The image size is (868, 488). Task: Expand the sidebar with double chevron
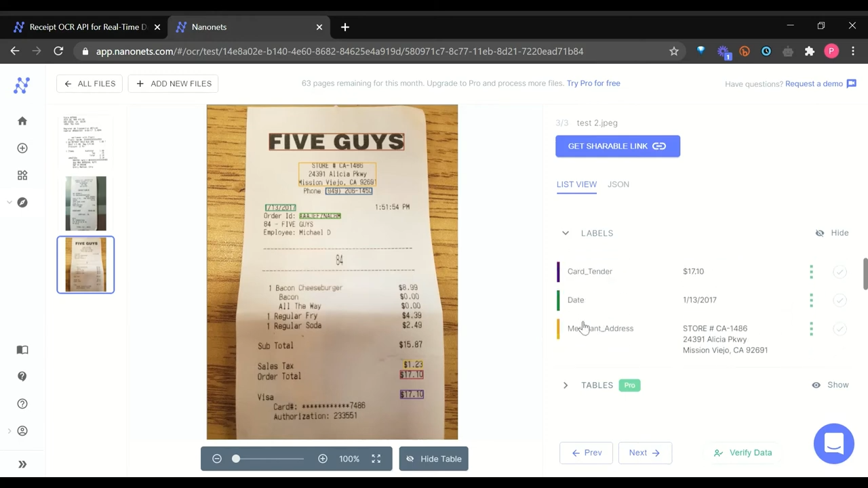(x=22, y=464)
